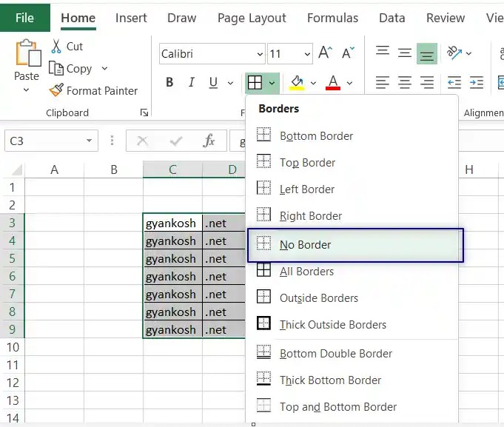This screenshot has height=427, width=504.
Task: Expand the Paste options arrow
Action: click(27, 90)
